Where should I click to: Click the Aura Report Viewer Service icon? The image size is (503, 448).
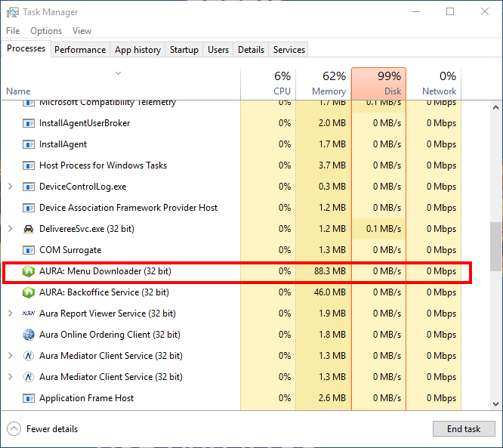29,314
